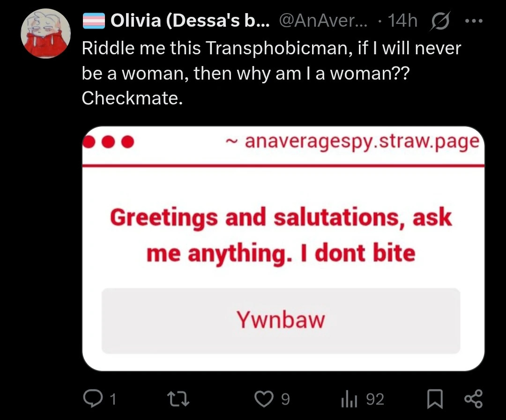
Task: Click the trans flag emoji before the name
Action: pos(93,21)
